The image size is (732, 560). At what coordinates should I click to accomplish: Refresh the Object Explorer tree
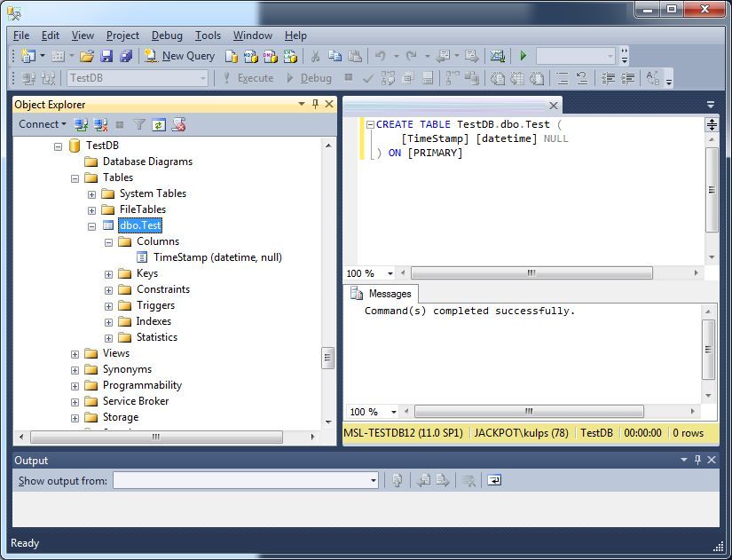tap(159, 125)
